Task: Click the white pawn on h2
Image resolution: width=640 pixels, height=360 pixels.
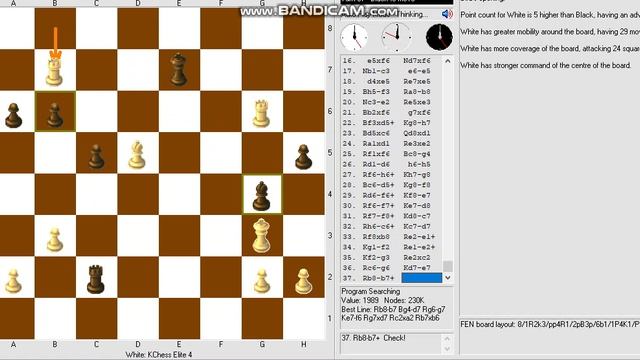Action: coord(303,281)
